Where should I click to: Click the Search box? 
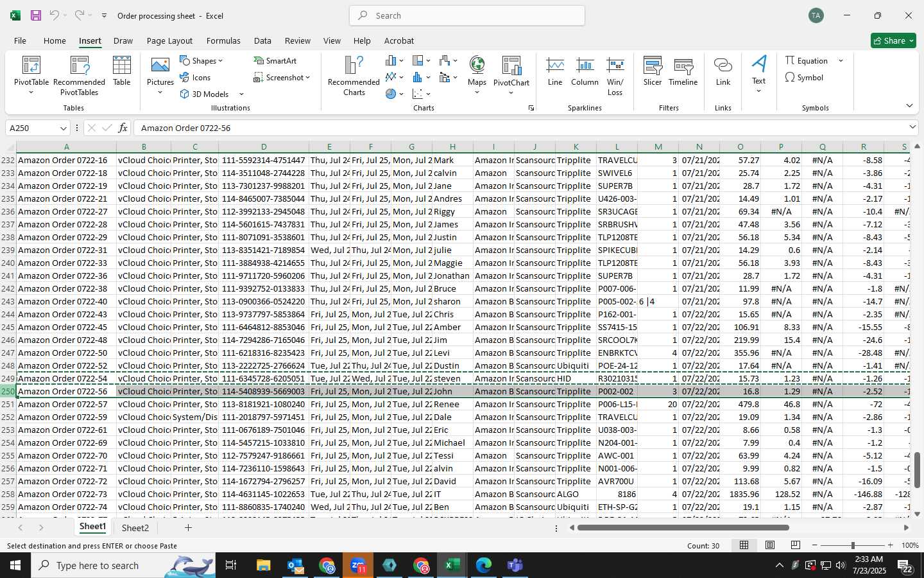pyautogui.click(x=467, y=15)
